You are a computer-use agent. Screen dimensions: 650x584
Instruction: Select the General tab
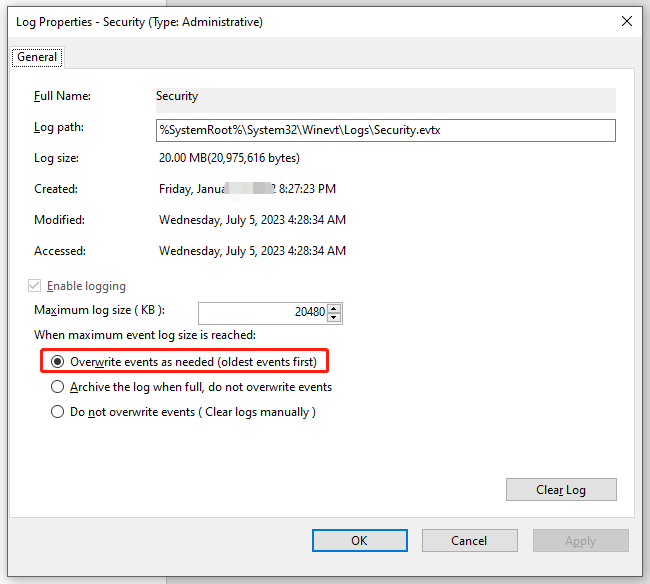point(37,58)
